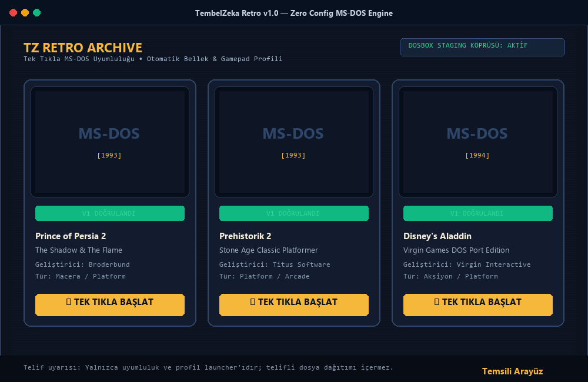The image size is (588, 382).
Task: Click 'Geliştirici: Virgin Interactive' line
Action: pyautogui.click(x=467, y=264)
